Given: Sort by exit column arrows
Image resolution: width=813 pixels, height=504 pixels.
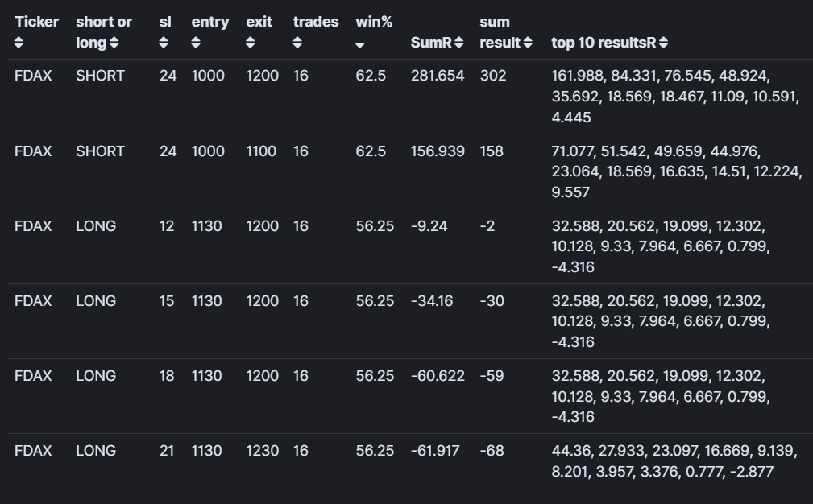Looking at the screenshot, I should [250, 43].
